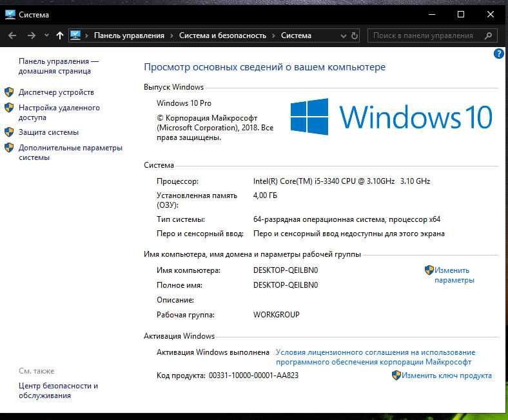508x420 pixels.
Task: Click the Windows 10 logo image
Action: (391, 117)
